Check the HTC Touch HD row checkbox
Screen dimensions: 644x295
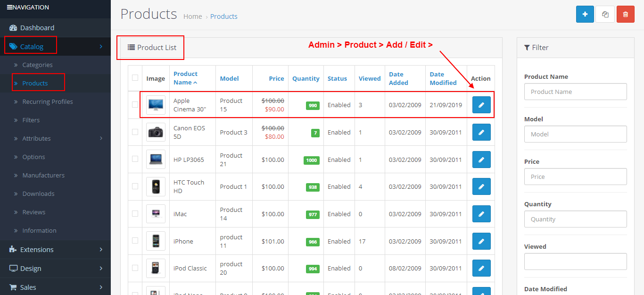(135, 186)
